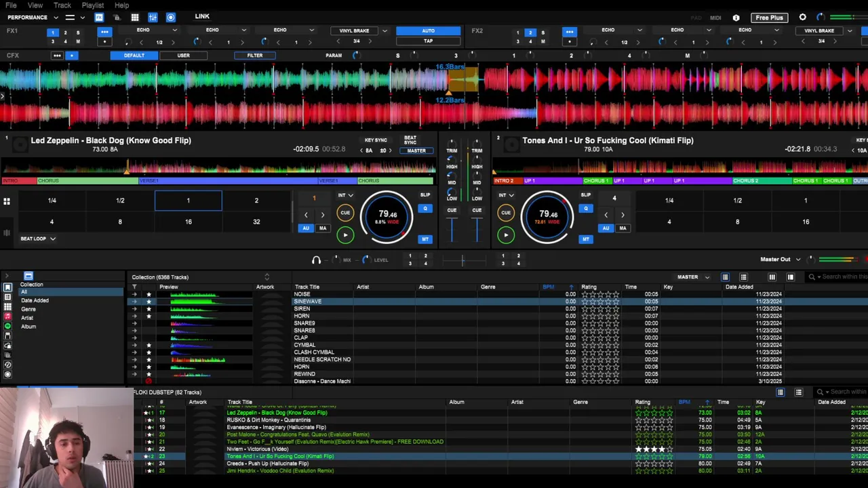Toggle deck 2 master tempo MT button

point(586,239)
